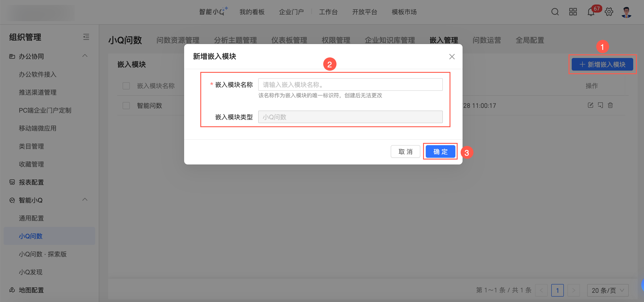Collapse the 智能小Q section chevron
Image resolution: width=644 pixels, height=302 pixels.
pyautogui.click(x=85, y=200)
